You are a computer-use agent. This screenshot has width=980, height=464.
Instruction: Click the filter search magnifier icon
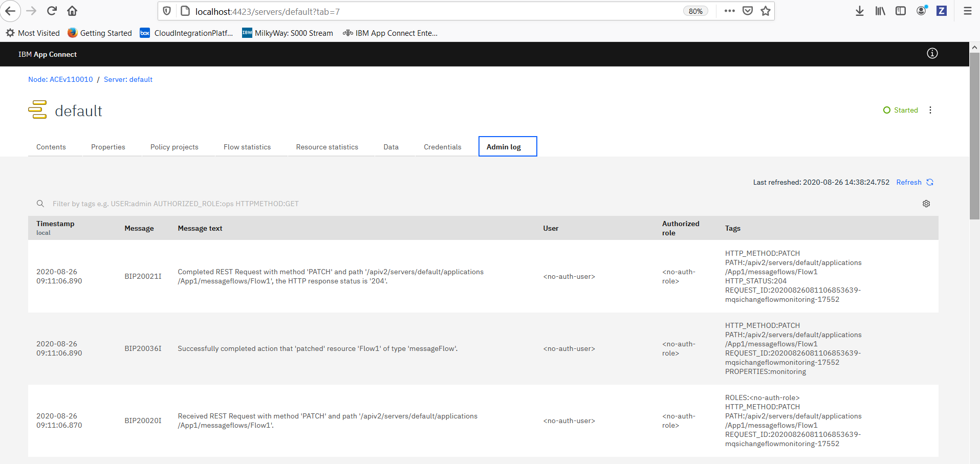point(40,204)
